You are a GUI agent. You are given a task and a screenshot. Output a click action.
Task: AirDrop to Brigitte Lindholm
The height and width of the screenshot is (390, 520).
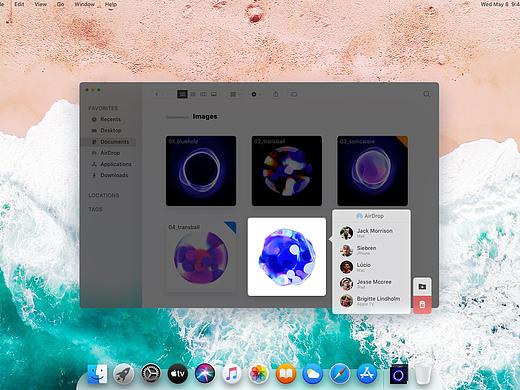coord(371,301)
